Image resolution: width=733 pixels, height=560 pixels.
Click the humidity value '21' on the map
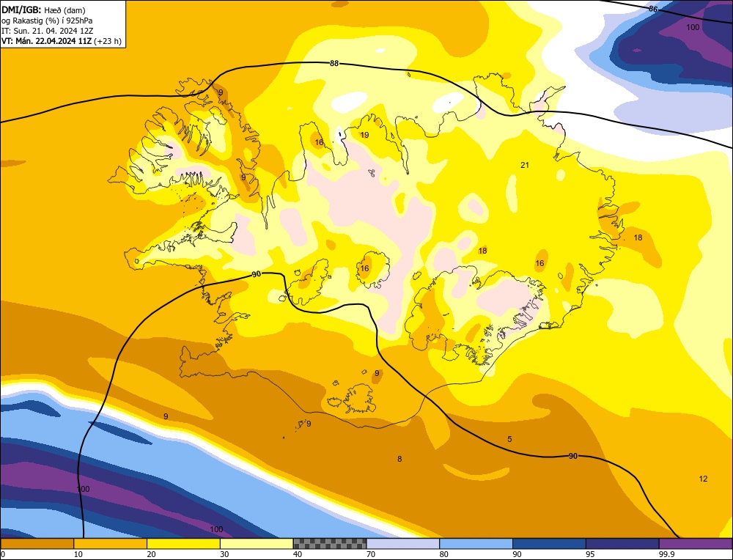pyautogui.click(x=525, y=164)
